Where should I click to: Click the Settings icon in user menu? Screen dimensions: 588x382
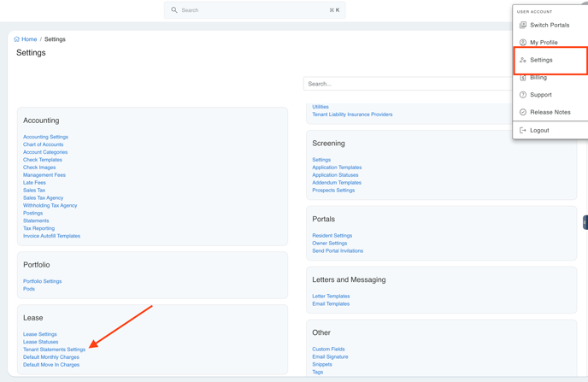coord(523,60)
